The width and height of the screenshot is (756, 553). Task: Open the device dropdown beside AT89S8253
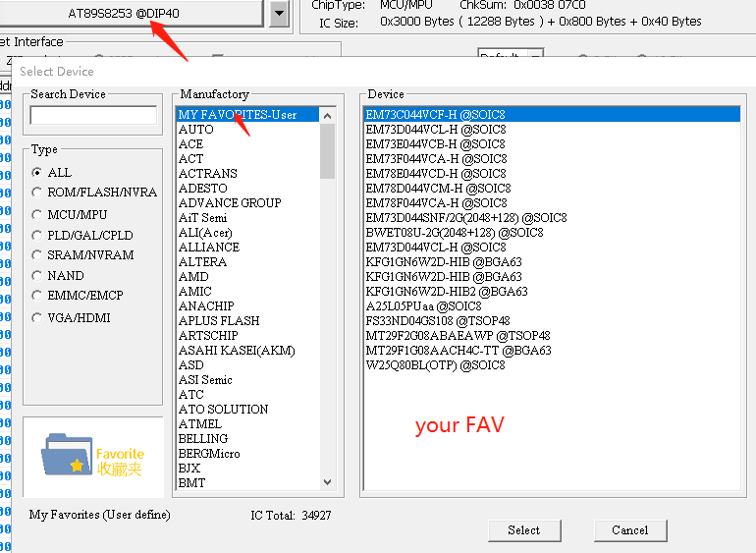pos(279,14)
